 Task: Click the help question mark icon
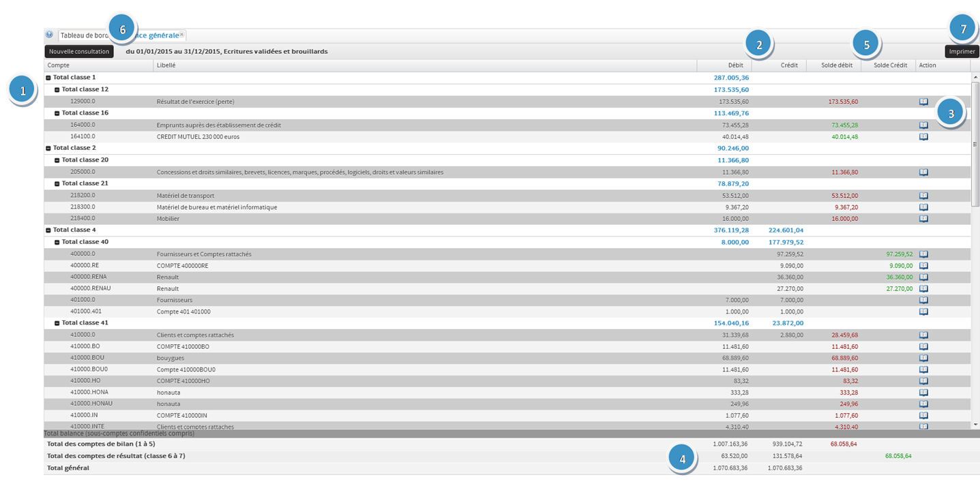click(x=49, y=35)
